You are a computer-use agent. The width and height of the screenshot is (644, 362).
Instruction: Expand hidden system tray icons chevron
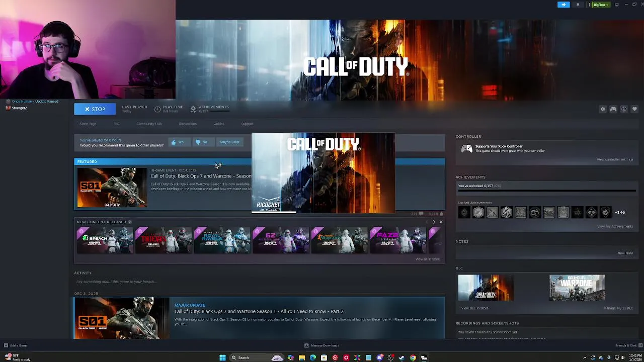585,357
